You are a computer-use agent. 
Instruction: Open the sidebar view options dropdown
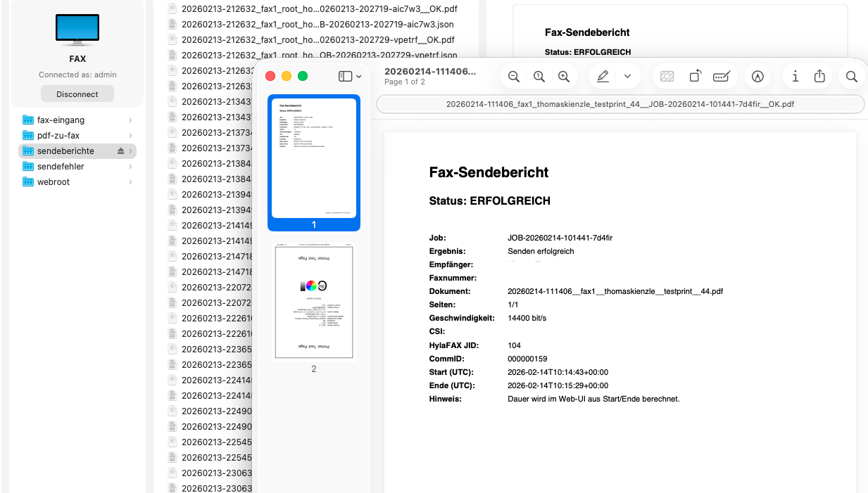click(350, 76)
